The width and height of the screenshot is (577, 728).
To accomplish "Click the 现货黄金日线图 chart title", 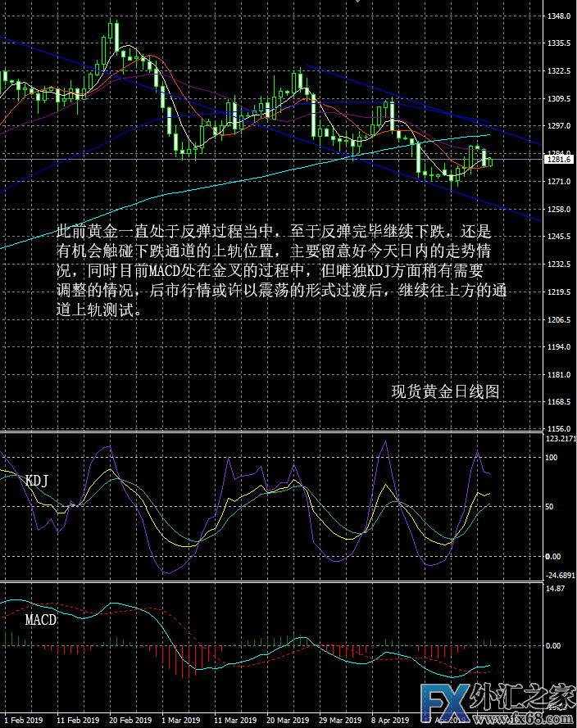I will [x=445, y=391].
